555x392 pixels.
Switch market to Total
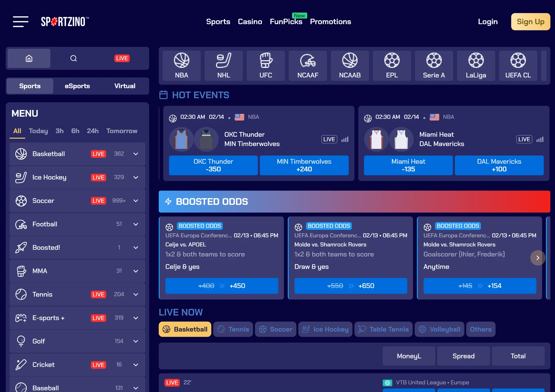[518, 356]
